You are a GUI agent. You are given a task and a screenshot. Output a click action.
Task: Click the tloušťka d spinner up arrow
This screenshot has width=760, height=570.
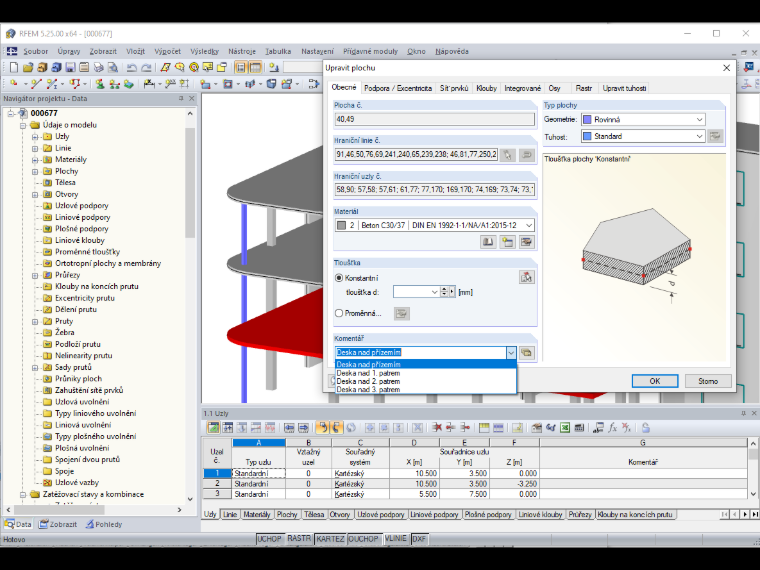(444, 289)
